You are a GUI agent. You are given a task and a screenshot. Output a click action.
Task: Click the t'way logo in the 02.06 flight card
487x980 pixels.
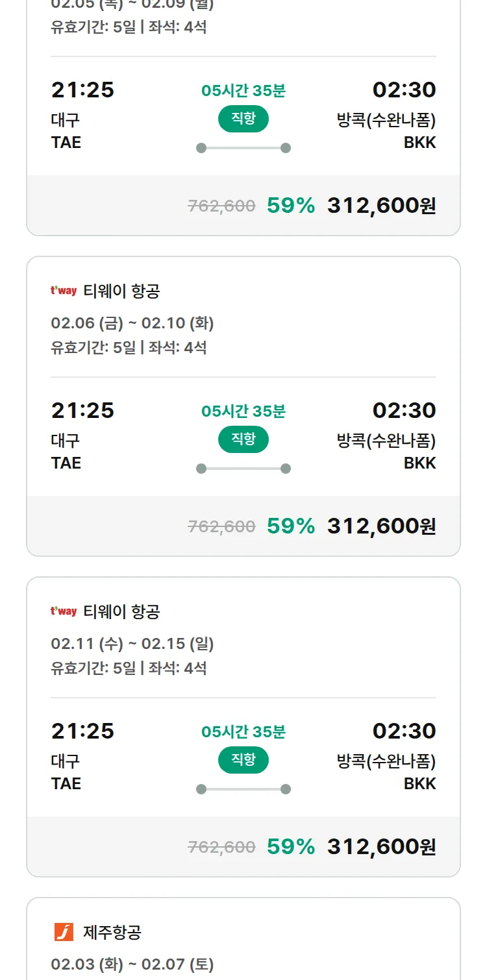tap(64, 291)
